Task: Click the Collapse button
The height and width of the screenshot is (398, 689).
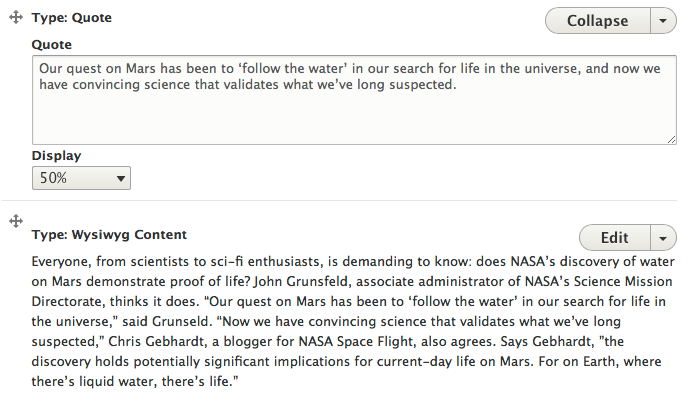Action: [598, 21]
